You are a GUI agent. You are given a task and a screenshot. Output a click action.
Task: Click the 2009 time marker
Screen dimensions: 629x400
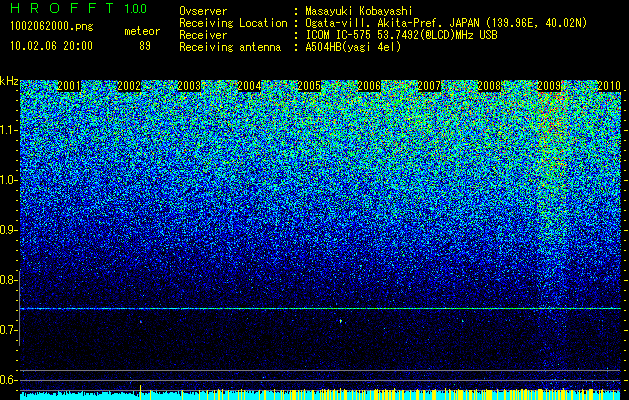point(549,86)
